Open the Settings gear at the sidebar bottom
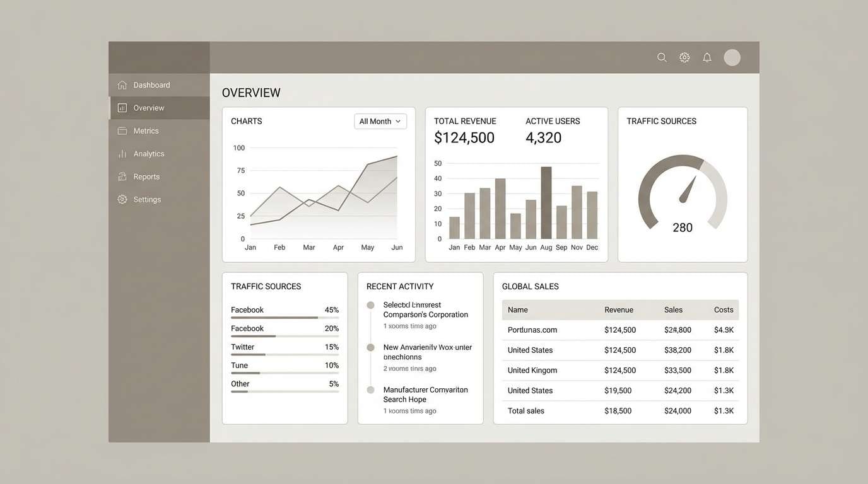 coord(121,199)
